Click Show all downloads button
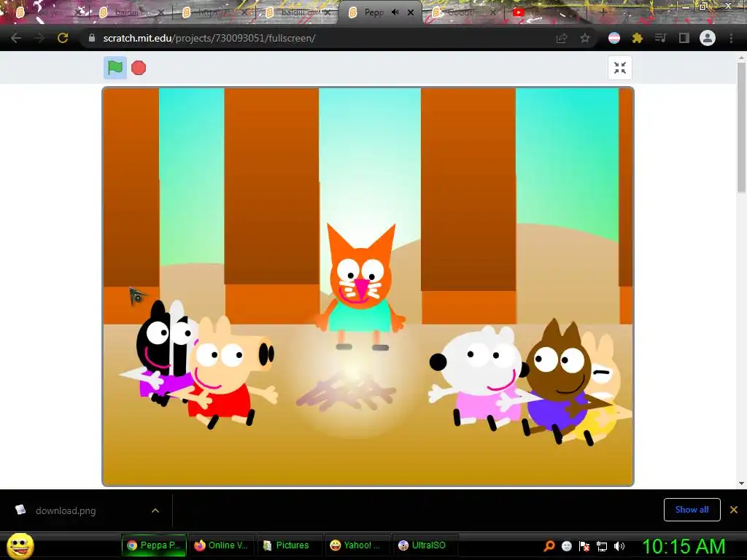 coord(692,510)
